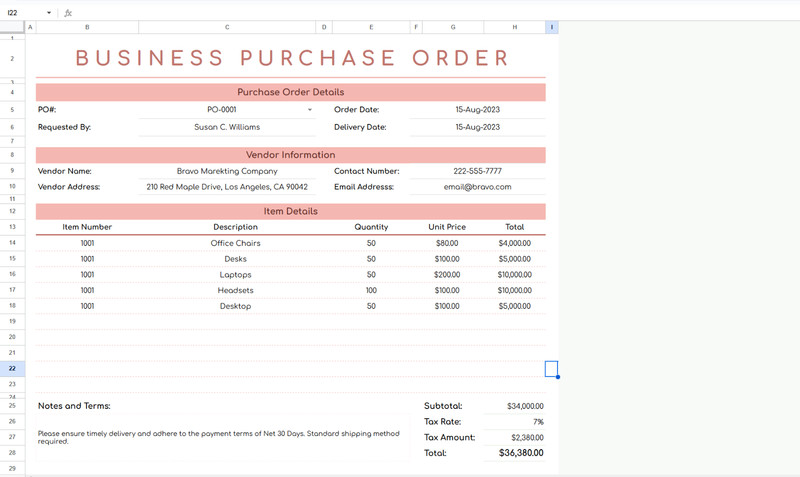This screenshot has height=477, width=800.
Task: Open the Name Box dropdown arrow
Action: tap(49, 13)
